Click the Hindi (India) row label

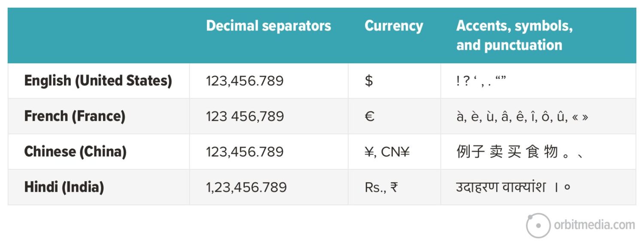click(x=64, y=187)
